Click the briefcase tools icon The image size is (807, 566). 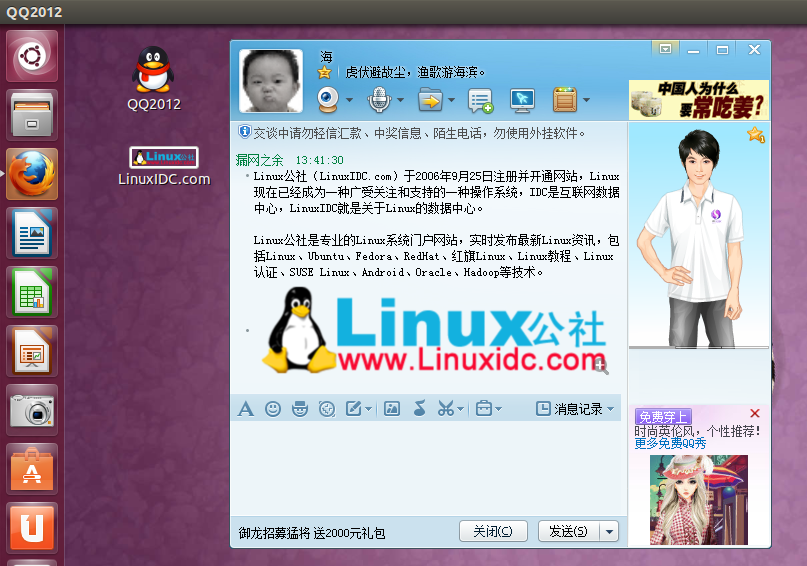(x=484, y=409)
